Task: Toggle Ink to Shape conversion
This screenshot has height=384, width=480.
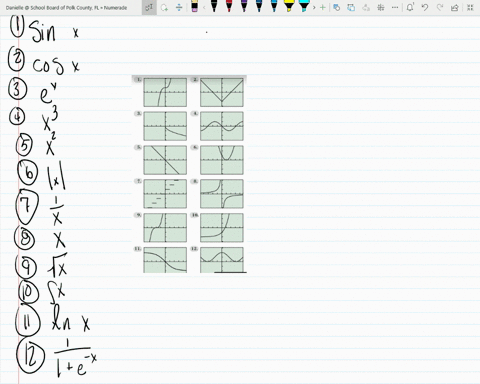Action: click(x=351, y=7)
